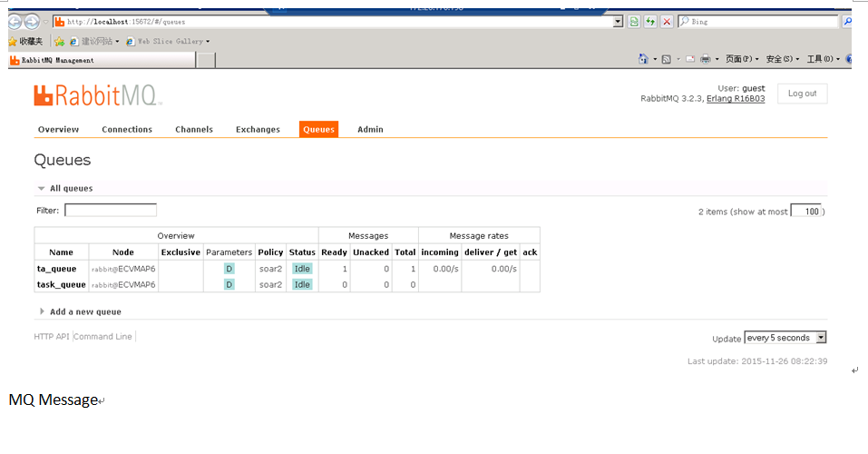Click the show at most 100 field
The height and width of the screenshot is (454, 868).
click(806, 212)
